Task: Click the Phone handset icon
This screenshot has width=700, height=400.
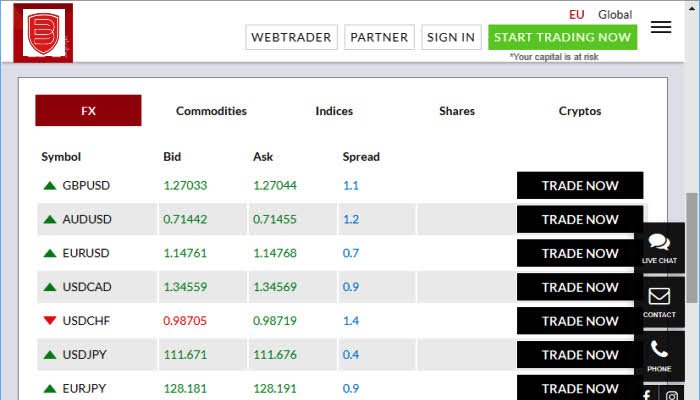Action: point(659,354)
